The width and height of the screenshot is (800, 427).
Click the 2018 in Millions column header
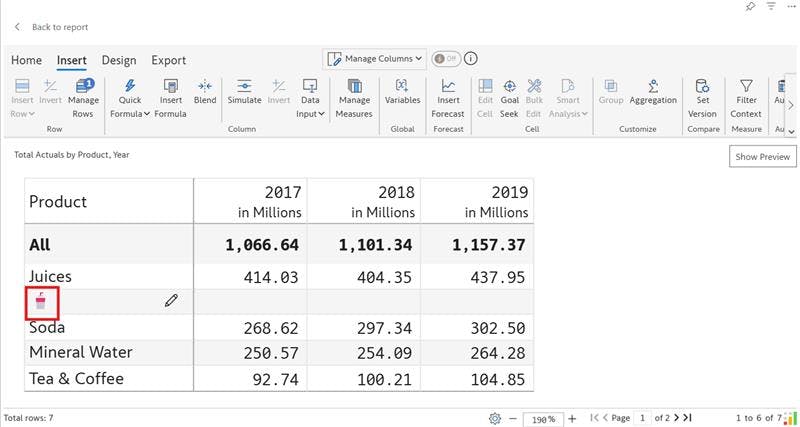pyautogui.click(x=364, y=201)
